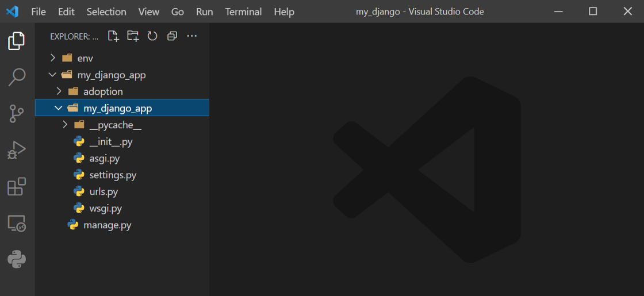
Task: Collapse the selected my_django_app subfolder
Action: coord(59,108)
